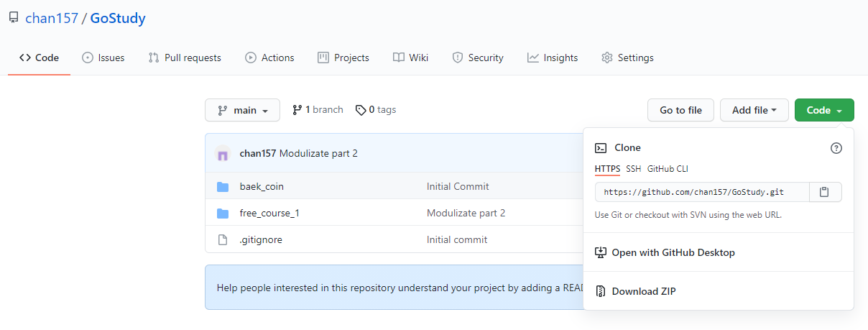Open Initial Commit message for baek_coin
The height and width of the screenshot is (330, 868).
coord(458,186)
